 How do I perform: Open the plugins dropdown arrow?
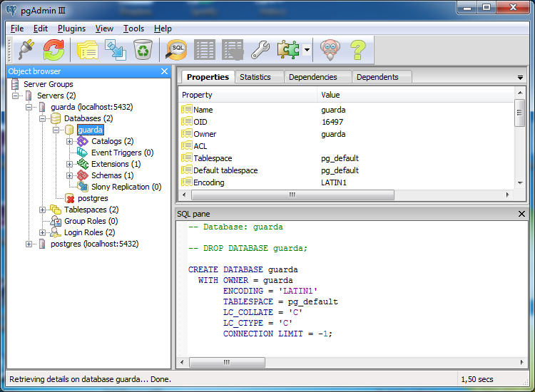[307, 50]
